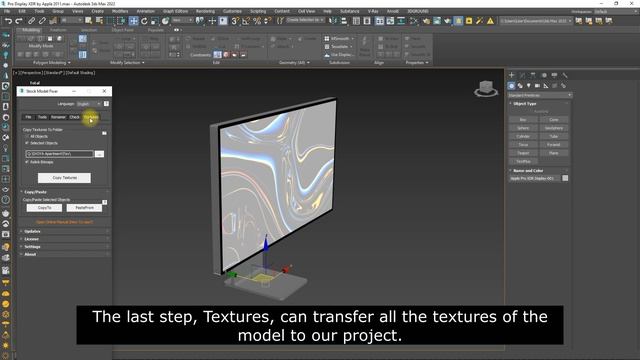Image resolution: width=640 pixels, height=360 pixels.
Task: Activate the Select and Move tool
Action: [x=133, y=21]
